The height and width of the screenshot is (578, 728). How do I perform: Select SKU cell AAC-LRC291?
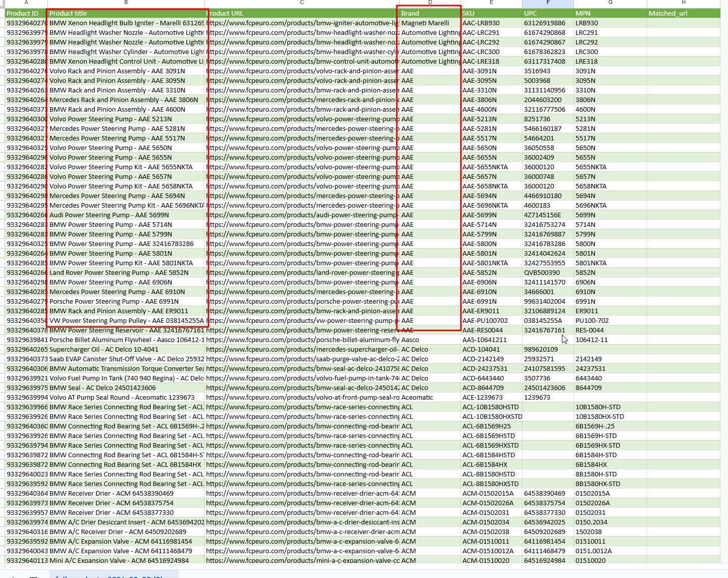[492, 32]
